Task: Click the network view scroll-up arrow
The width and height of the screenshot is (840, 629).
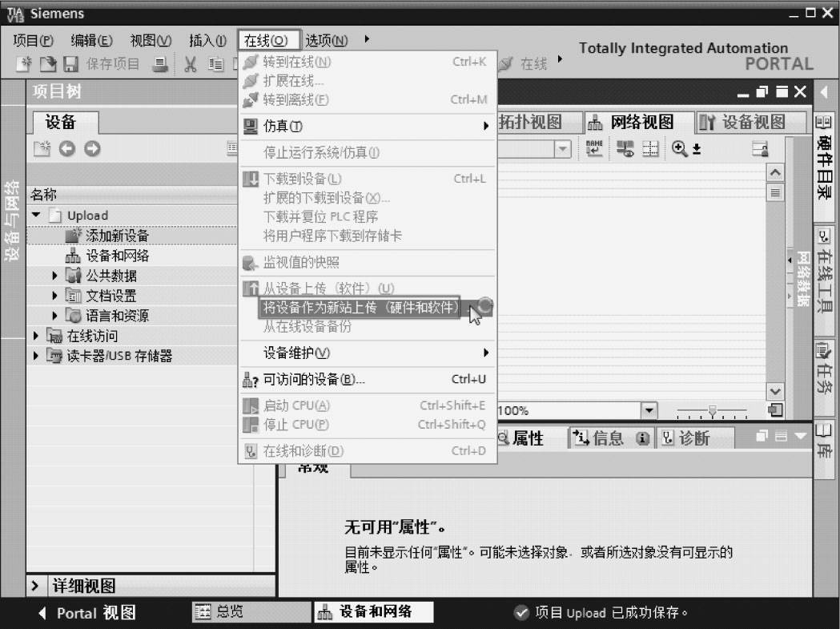Action: (774, 173)
